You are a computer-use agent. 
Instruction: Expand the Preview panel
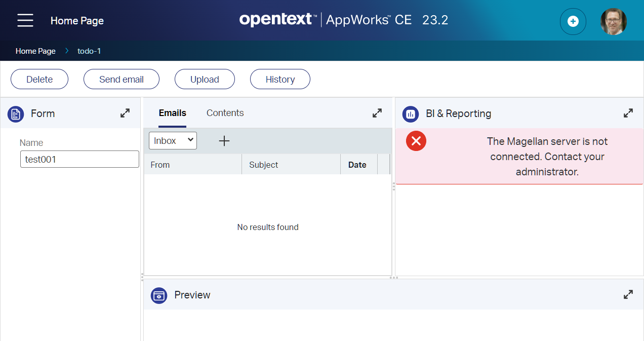pyautogui.click(x=628, y=294)
